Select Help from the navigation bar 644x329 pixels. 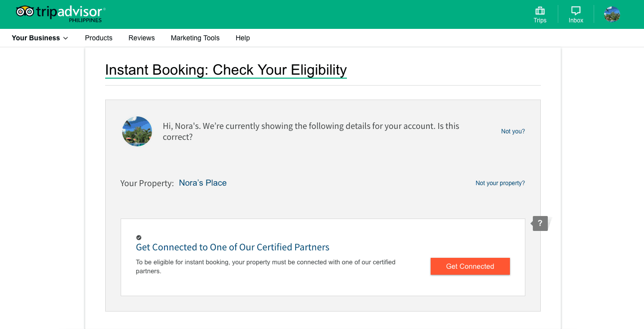[x=243, y=38]
